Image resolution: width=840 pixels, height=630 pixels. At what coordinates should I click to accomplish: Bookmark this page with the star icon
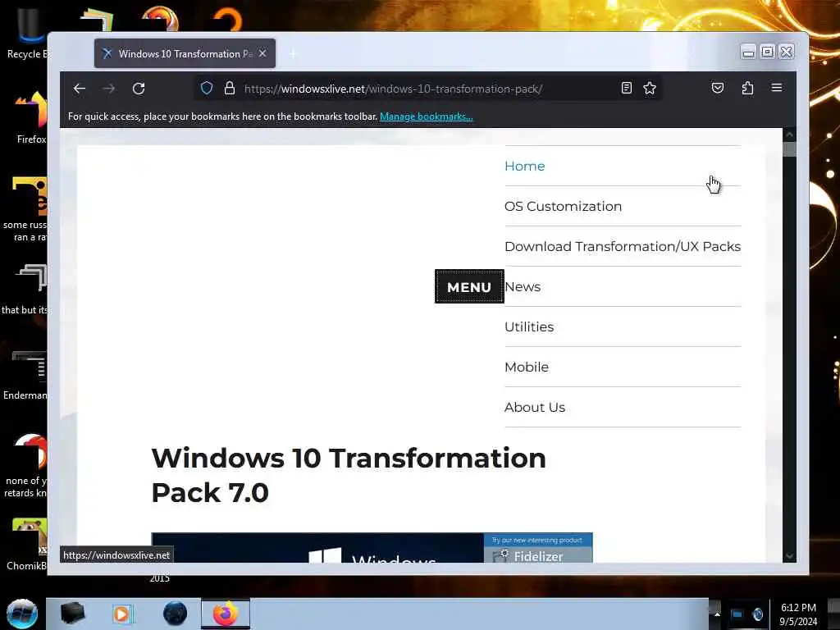[x=650, y=89]
